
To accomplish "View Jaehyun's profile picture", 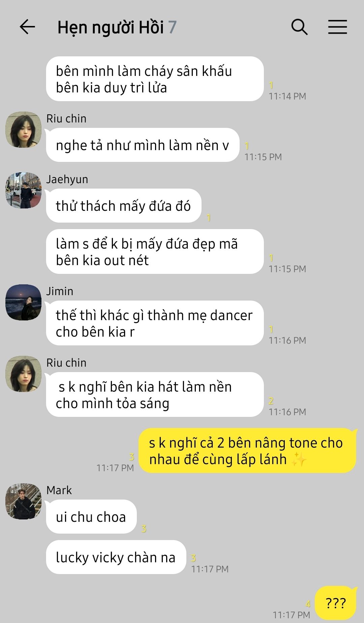I will 23,190.
